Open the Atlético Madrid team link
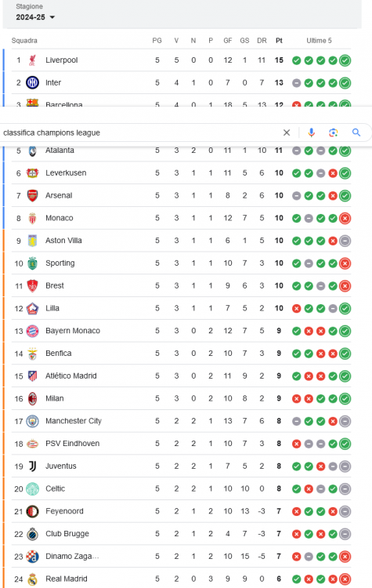Image resolution: width=372 pixels, height=588 pixels. (x=71, y=376)
